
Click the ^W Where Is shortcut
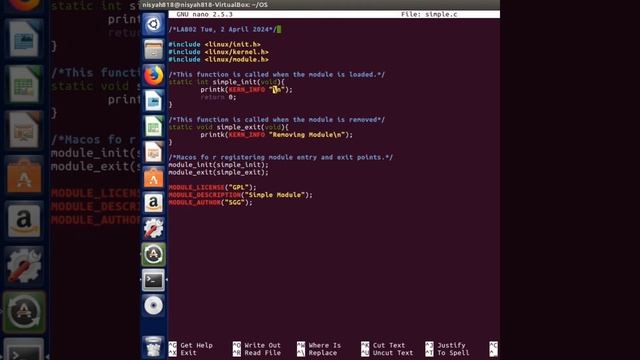tap(319, 345)
